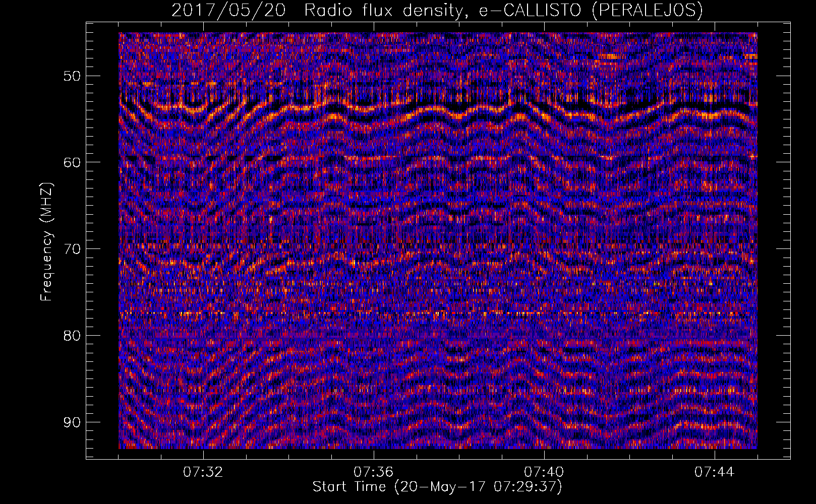Click the 60 MHz frequency tick label

(x=72, y=162)
